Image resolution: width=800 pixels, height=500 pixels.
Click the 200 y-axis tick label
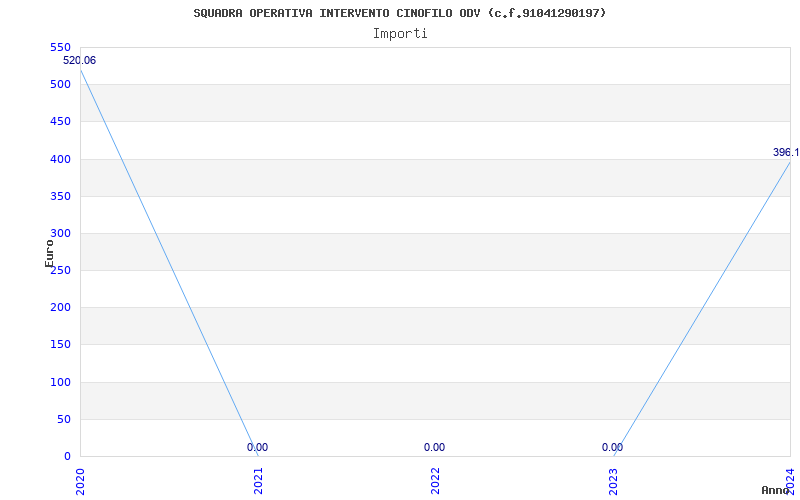click(x=60, y=308)
